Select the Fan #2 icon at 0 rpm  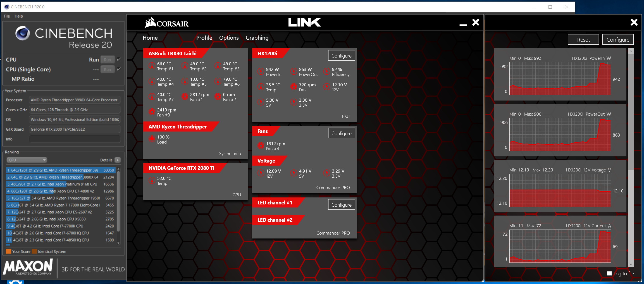[x=218, y=97]
